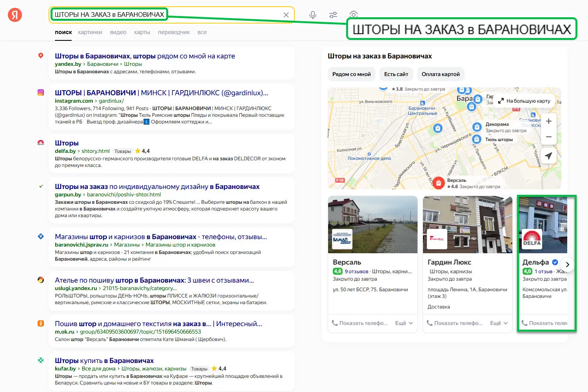The height and width of the screenshot is (392, 588).
Task: Clear the search query with X
Action: [286, 15]
